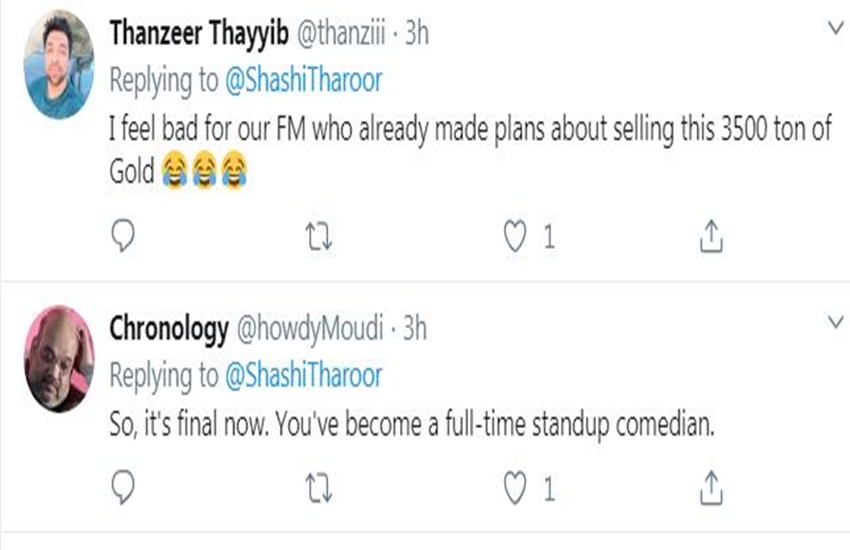850x550 pixels.
Task: Like Chronology's standup comedian tweet
Action: tap(514, 488)
